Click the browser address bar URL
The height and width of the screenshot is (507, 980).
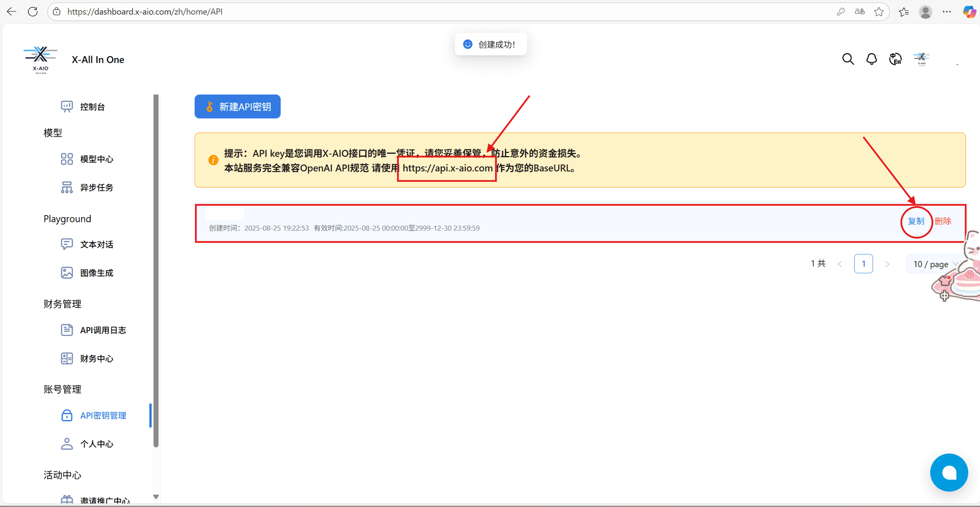click(145, 12)
